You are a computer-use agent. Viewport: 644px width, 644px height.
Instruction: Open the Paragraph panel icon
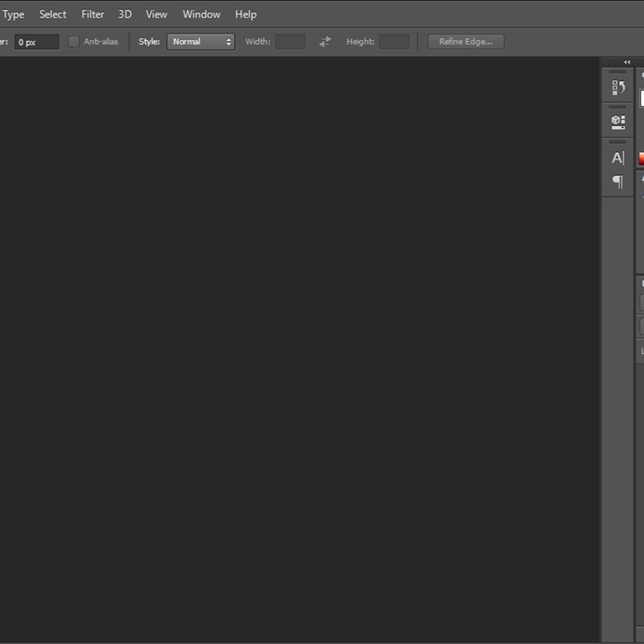coord(618,182)
